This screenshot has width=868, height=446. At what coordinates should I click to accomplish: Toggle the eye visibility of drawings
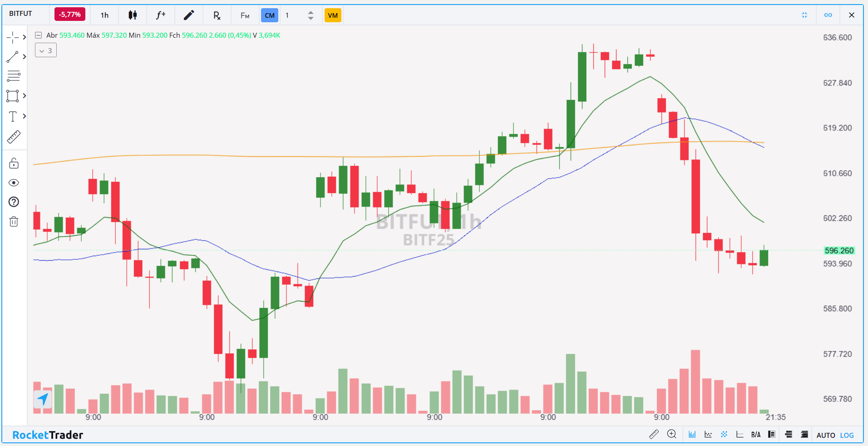point(14,183)
